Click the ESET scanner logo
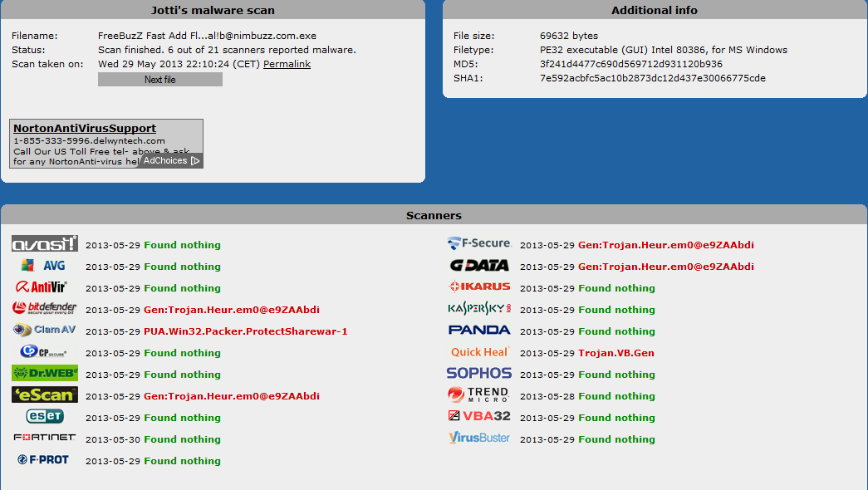 [45, 416]
